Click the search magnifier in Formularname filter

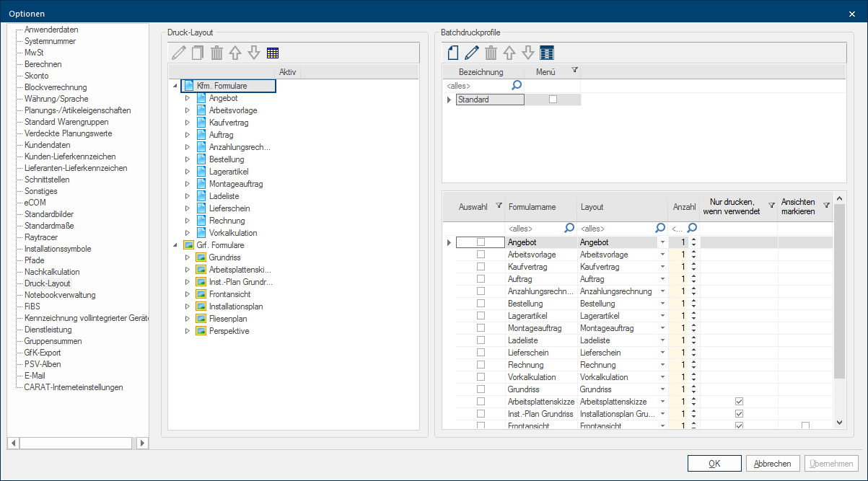[x=569, y=229]
